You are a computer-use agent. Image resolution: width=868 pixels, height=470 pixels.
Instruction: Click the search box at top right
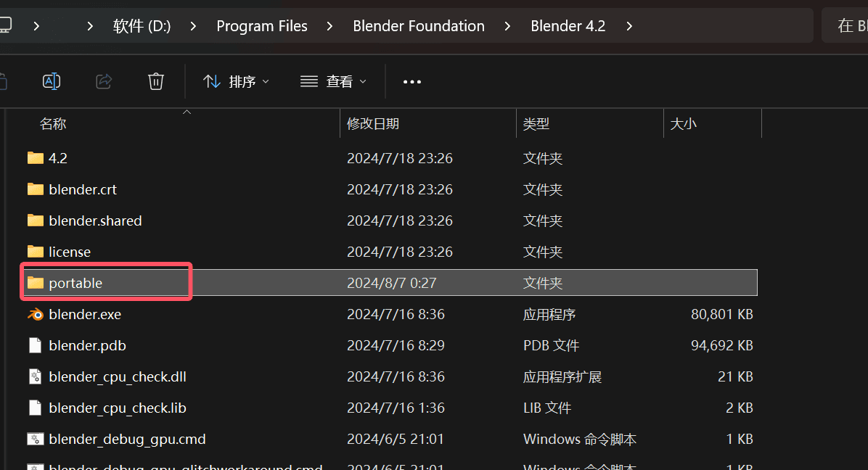846,25
